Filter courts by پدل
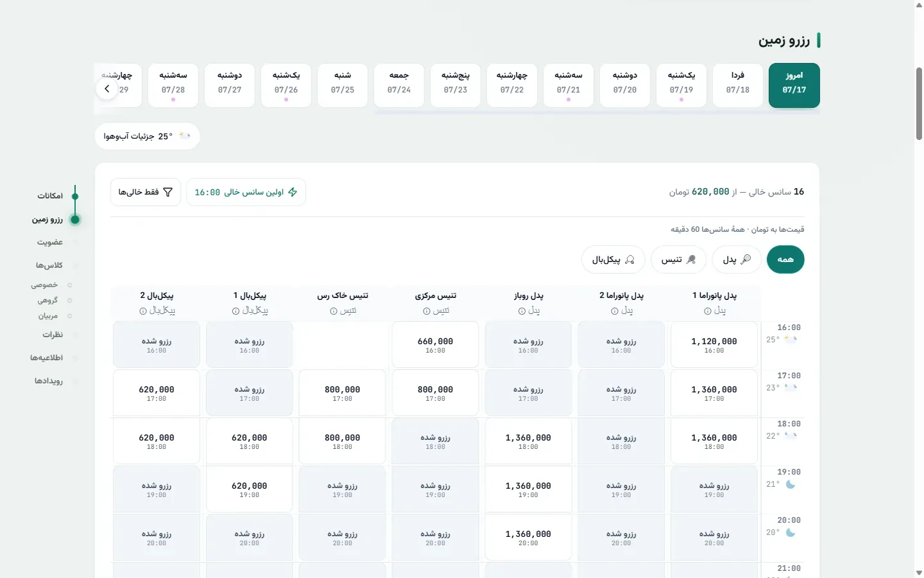Screen dimensions: 924x578 (x=737, y=259)
